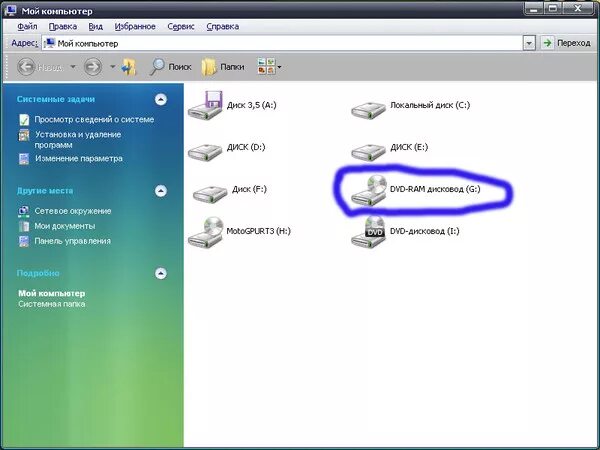This screenshot has width=600, height=450.
Task: Open the Избранное menu
Action: pos(135,26)
